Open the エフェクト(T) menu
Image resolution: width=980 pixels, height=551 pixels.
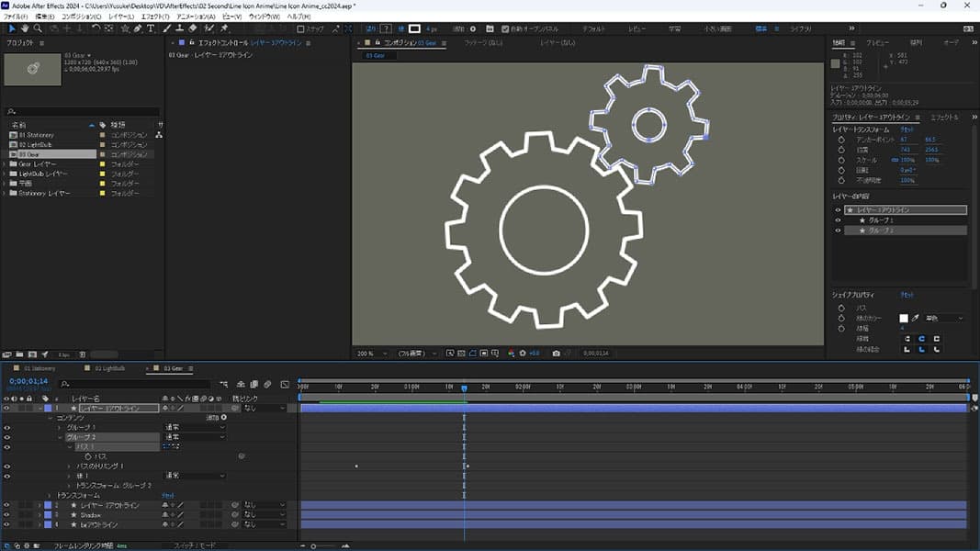pos(154,17)
